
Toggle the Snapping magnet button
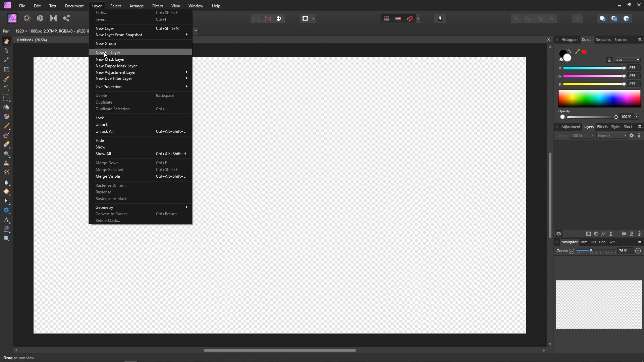coord(410,18)
